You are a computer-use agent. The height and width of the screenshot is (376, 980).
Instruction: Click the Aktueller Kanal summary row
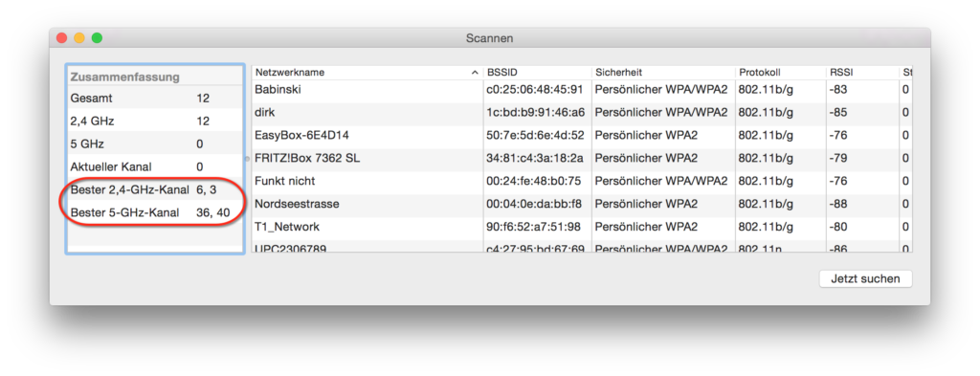pos(154,166)
